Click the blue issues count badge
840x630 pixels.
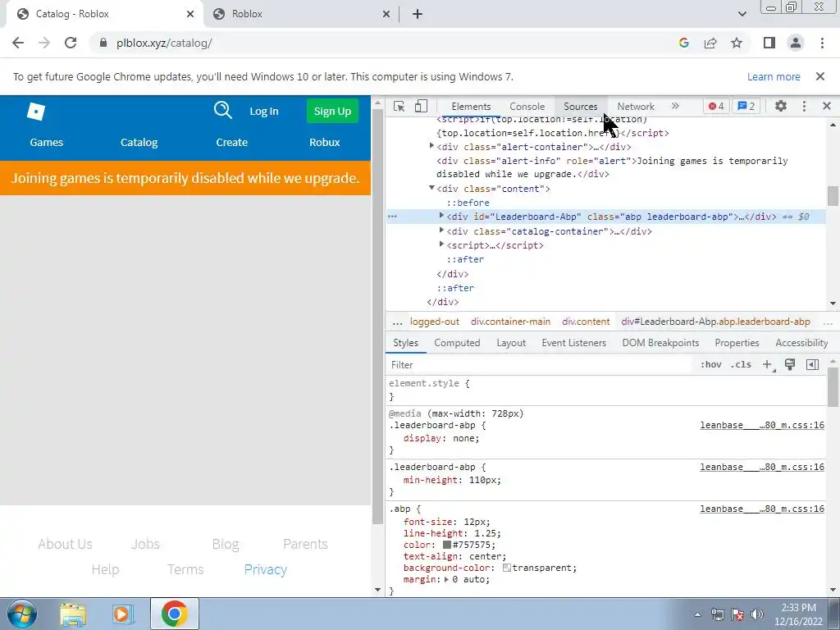pos(746,106)
